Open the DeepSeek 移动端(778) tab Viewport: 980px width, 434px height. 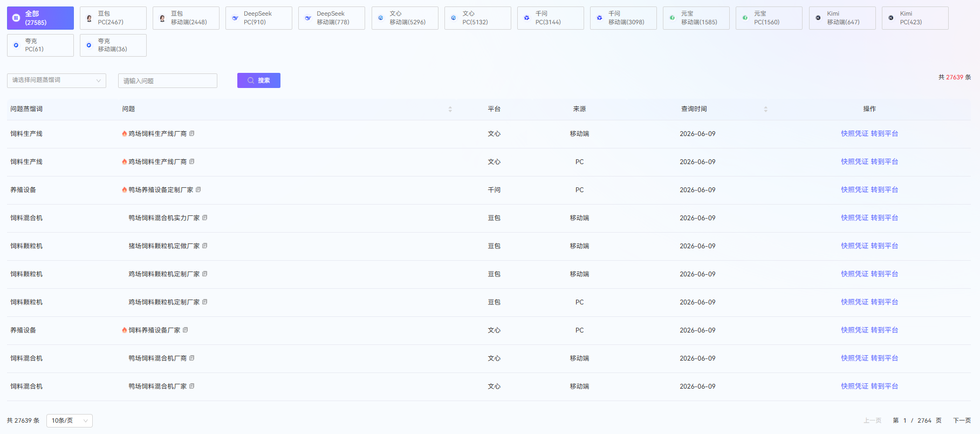tap(332, 18)
